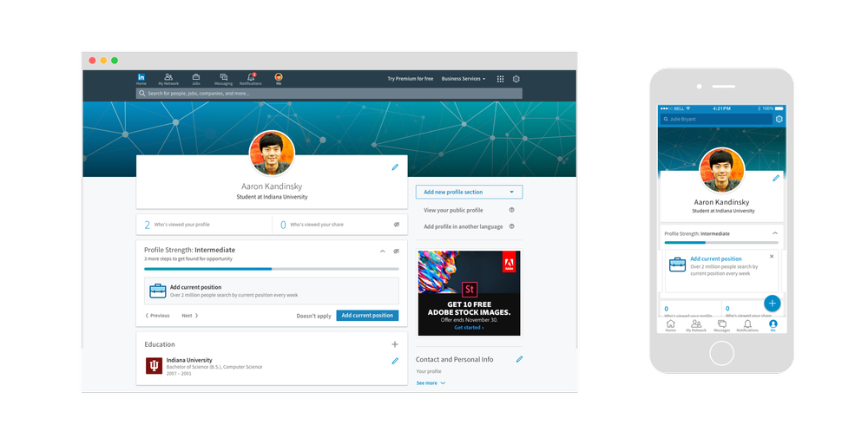
Task: Open desktop settings gear icon
Action: click(516, 79)
